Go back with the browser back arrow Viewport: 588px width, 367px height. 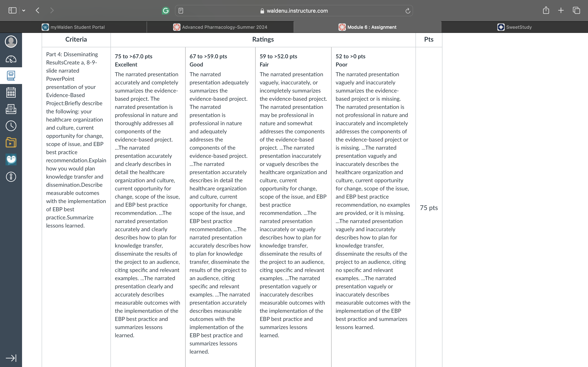pyautogui.click(x=37, y=10)
